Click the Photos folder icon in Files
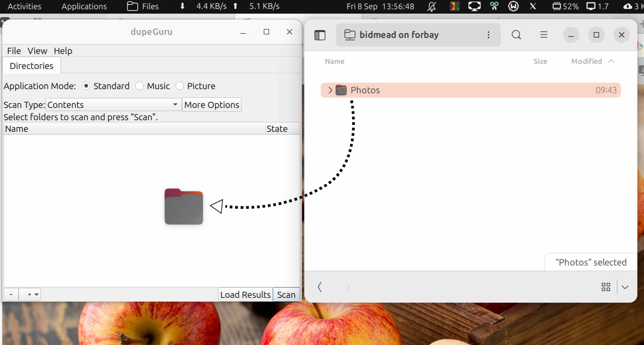The height and width of the screenshot is (345, 644). point(341,90)
